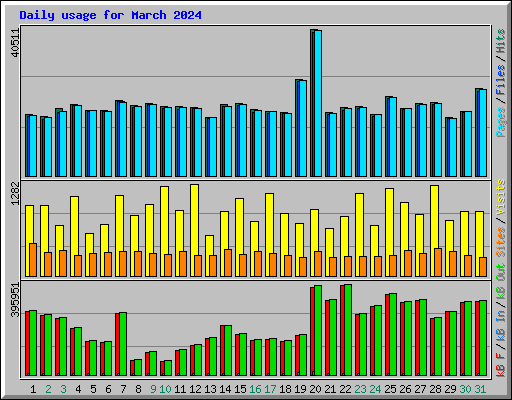This screenshot has width=512, height=400.
Task: Click the 'Hits' legend label
Action: click(x=501, y=41)
